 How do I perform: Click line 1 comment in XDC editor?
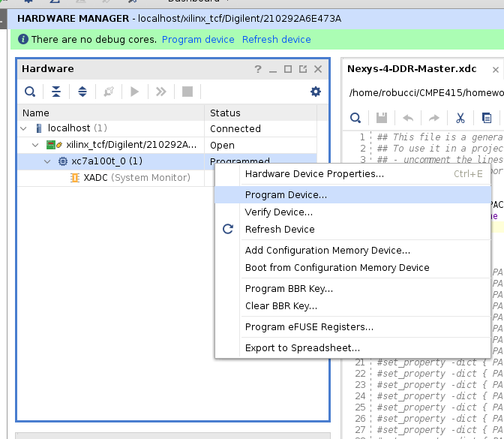pyautogui.click(x=439, y=137)
